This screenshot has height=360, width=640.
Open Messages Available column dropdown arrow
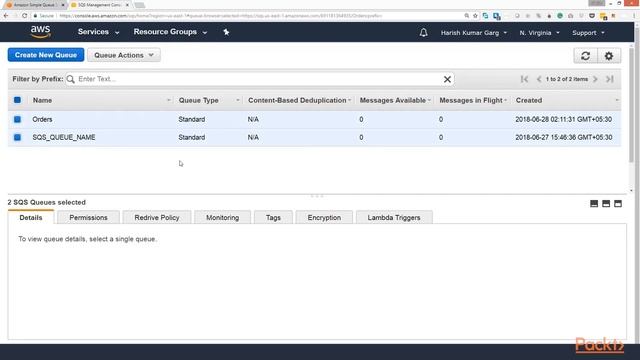click(429, 100)
